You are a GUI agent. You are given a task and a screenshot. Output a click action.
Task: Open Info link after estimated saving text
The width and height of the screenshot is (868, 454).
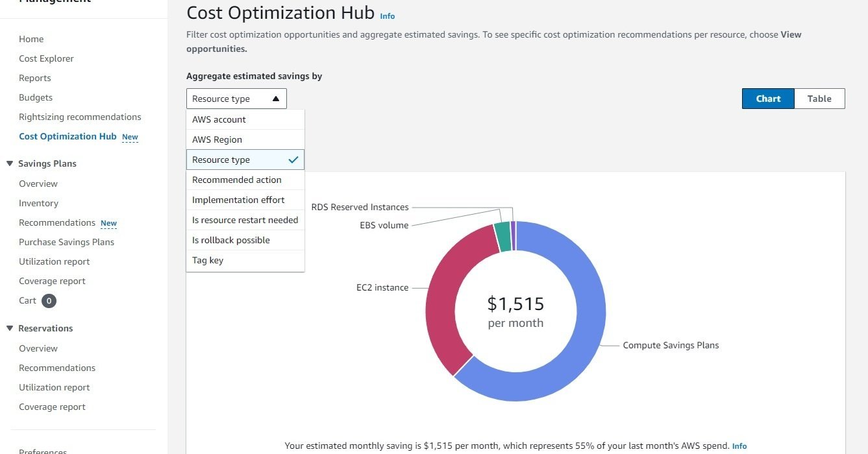pyautogui.click(x=739, y=446)
